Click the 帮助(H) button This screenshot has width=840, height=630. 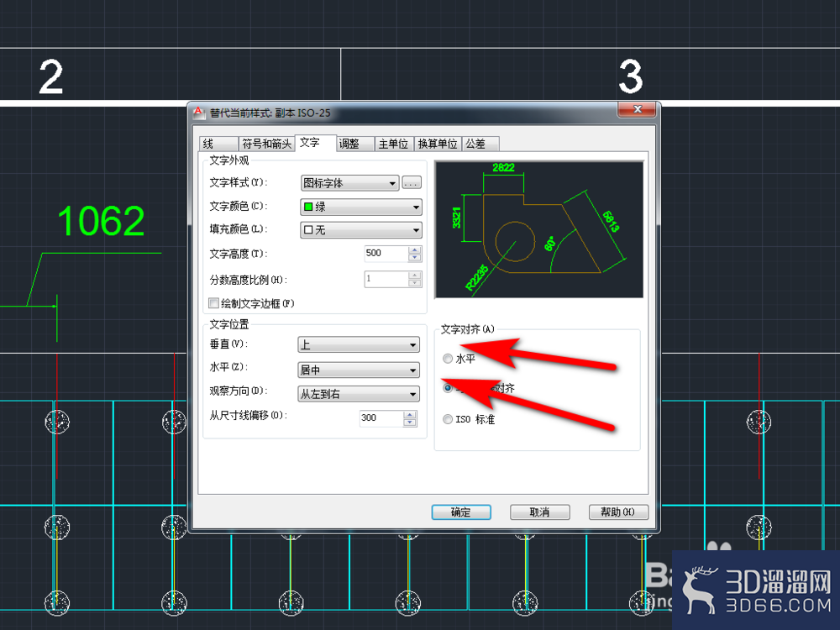click(618, 512)
